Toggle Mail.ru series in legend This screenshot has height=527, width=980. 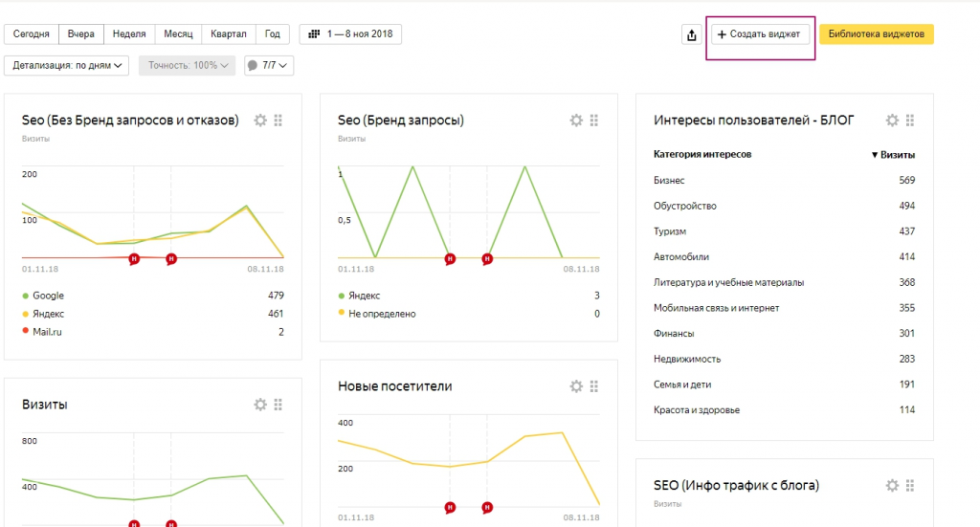coord(48,332)
